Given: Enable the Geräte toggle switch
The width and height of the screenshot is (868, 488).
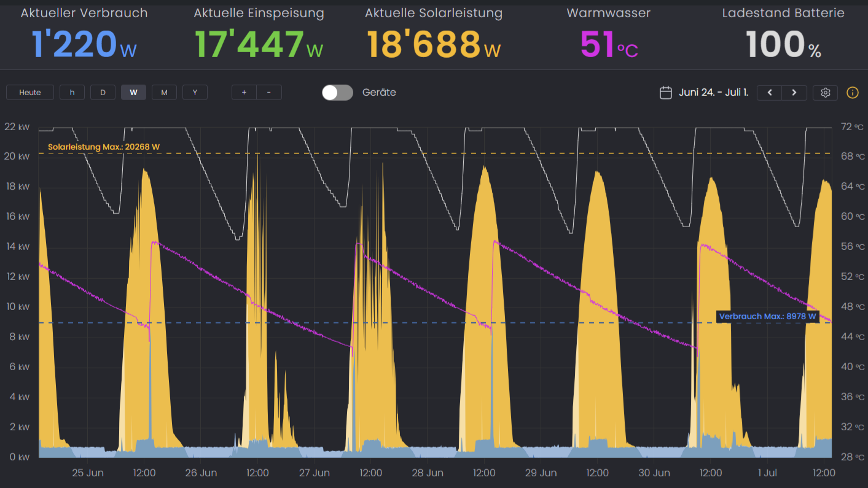Looking at the screenshot, I should pos(337,92).
